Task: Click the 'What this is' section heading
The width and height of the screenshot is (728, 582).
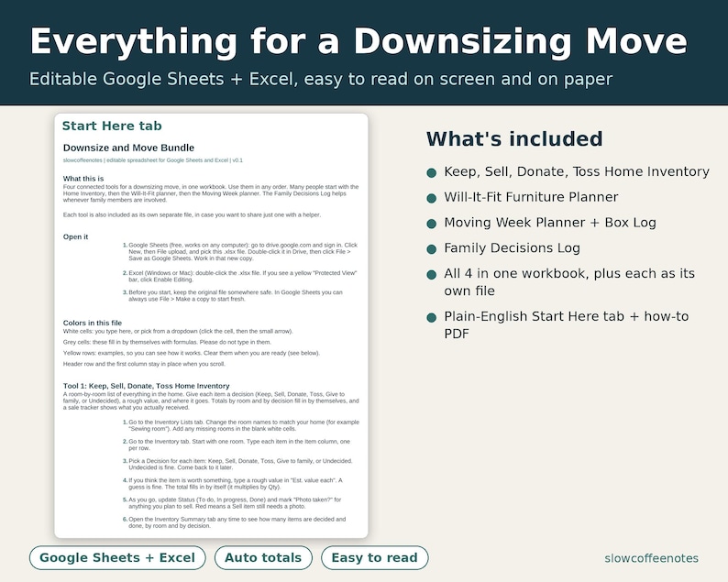Action: (83, 178)
